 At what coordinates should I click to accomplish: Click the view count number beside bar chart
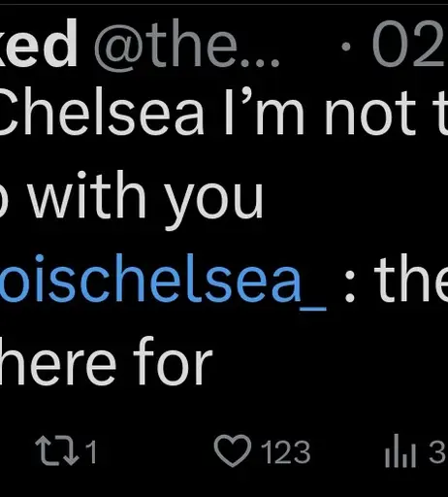click(438, 452)
